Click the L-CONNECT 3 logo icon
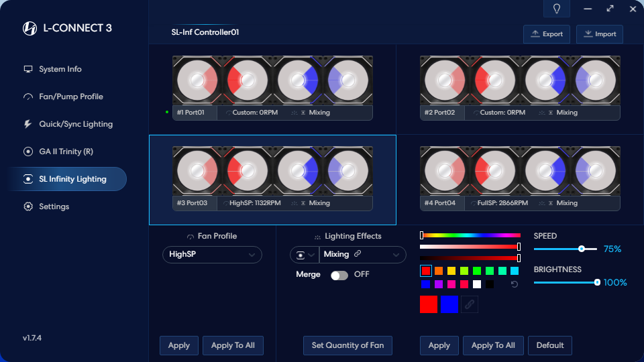The width and height of the screenshot is (644, 362). click(x=30, y=28)
